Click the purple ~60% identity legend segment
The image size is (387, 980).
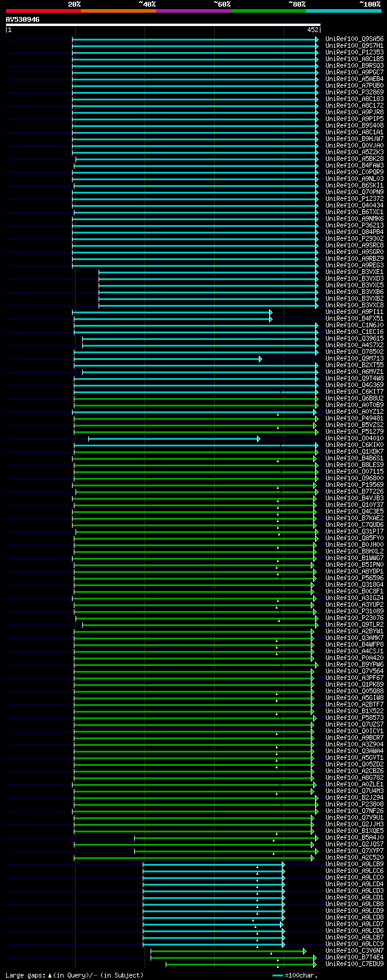pos(193,11)
